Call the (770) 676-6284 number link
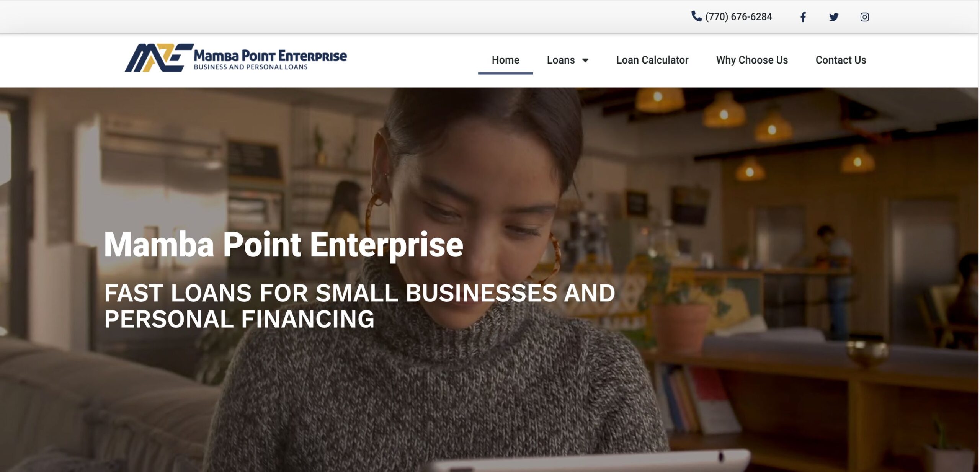Image resolution: width=980 pixels, height=472 pixels. [x=738, y=17]
